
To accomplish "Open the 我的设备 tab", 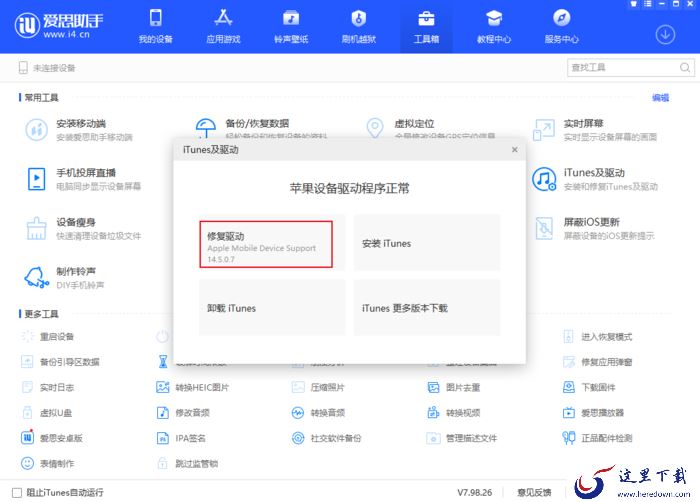I will (155, 27).
